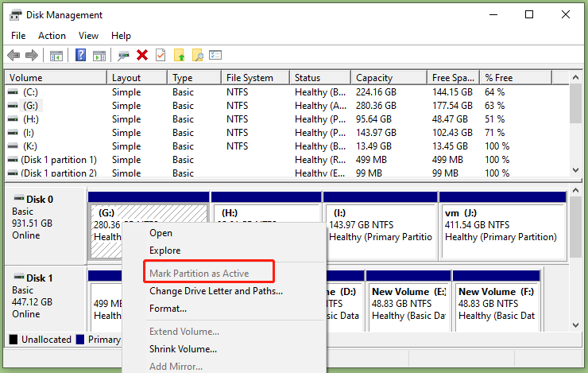
Task: Sort by the Type column header
Action: [x=194, y=78]
